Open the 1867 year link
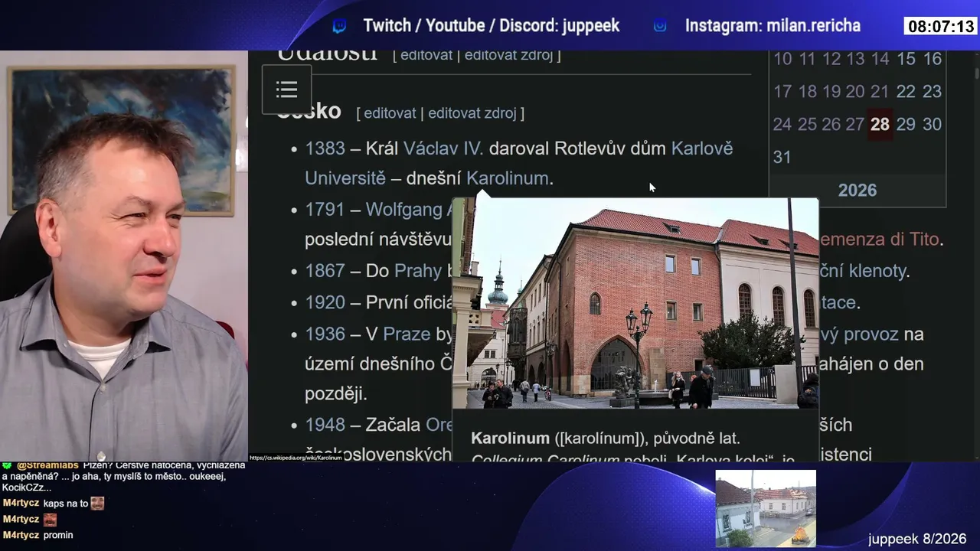The height and width of the screenshot is (551, 980). tap(325, 271)
